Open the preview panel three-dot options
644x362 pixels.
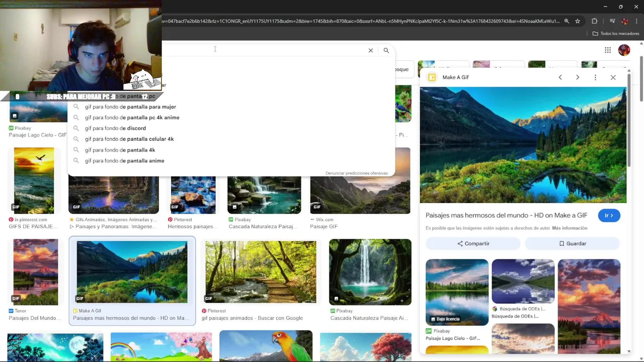coord(595,77)
